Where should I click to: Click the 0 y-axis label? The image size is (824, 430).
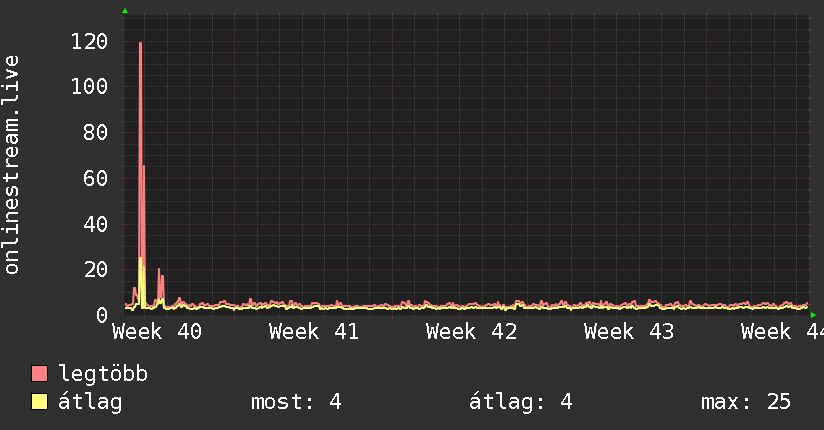coord(102,315)
